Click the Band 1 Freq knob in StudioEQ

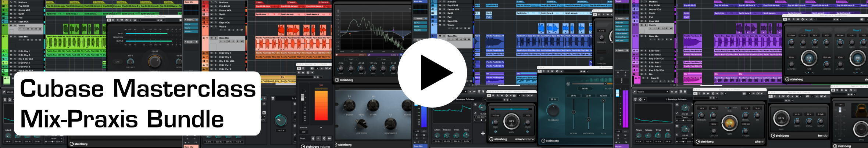341,69
